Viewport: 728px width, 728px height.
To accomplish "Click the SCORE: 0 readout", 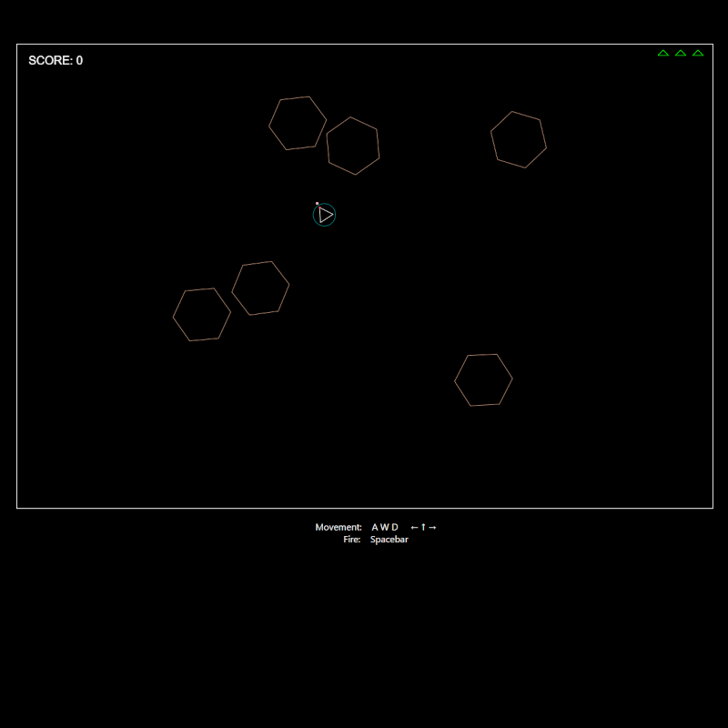I will click(56, 60).
